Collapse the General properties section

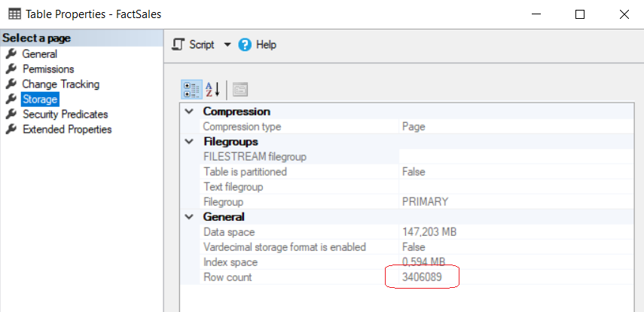point(189,217)
